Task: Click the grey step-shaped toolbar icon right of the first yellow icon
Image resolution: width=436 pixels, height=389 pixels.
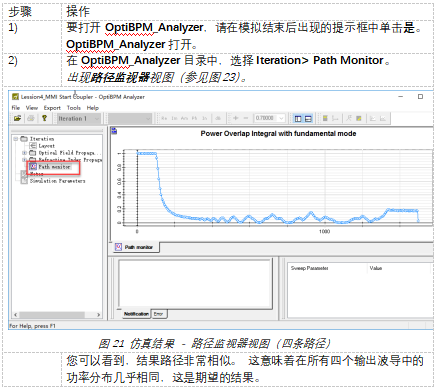Action: (335, 118)
